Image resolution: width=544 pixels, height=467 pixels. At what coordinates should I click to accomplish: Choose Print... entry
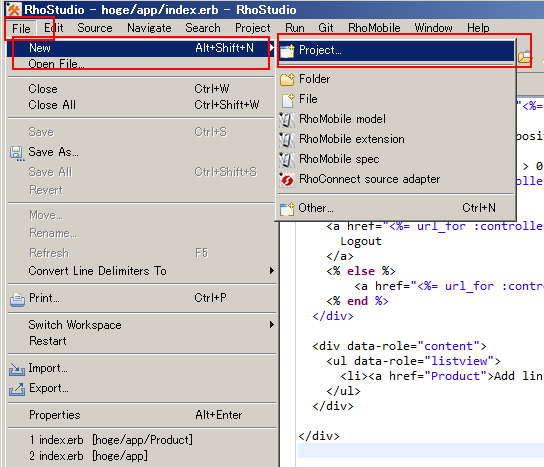[x=141, y=298]
